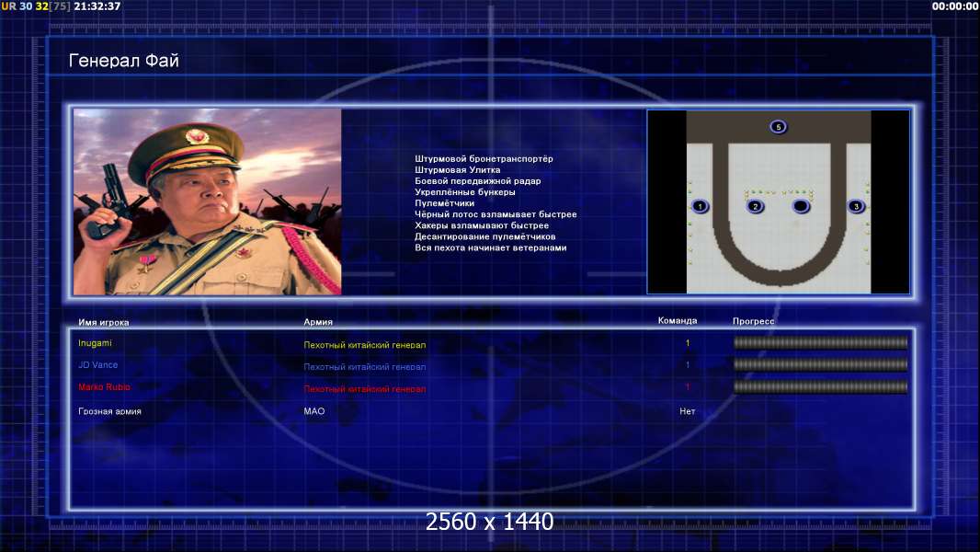The height and width of the screenshot is (552, 980).
Task: Click the Команда column header
Action: click(678, 321)
